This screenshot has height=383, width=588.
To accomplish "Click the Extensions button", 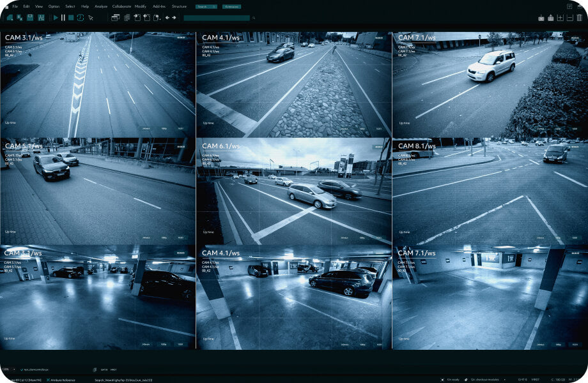I will (x=231, y=7).
